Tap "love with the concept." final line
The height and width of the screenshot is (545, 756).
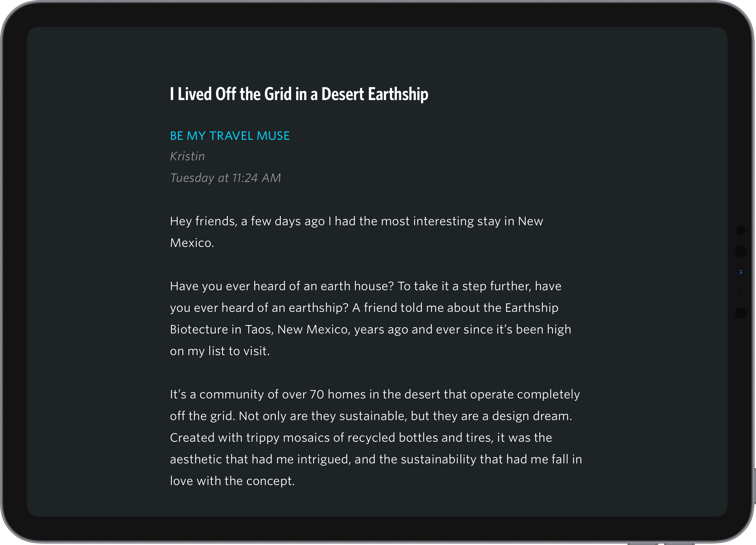tap(232, 481)
